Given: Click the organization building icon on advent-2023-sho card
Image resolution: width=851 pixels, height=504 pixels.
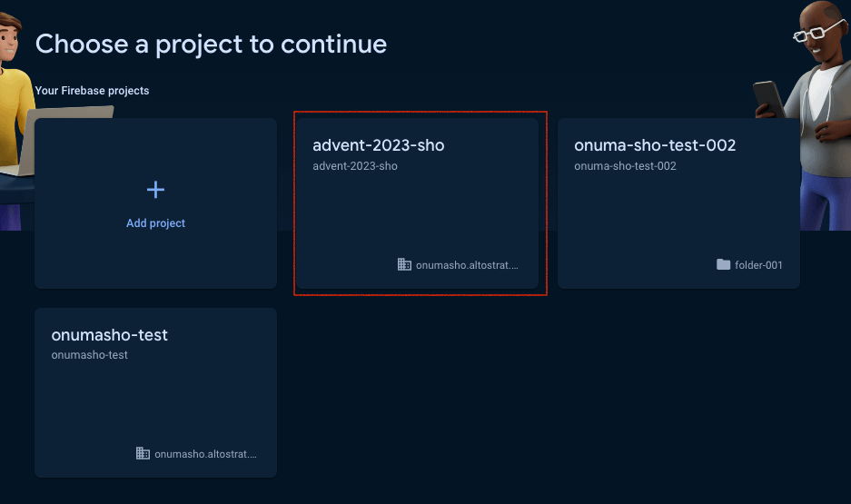Looking at the screenshot, I should [404, 264].
